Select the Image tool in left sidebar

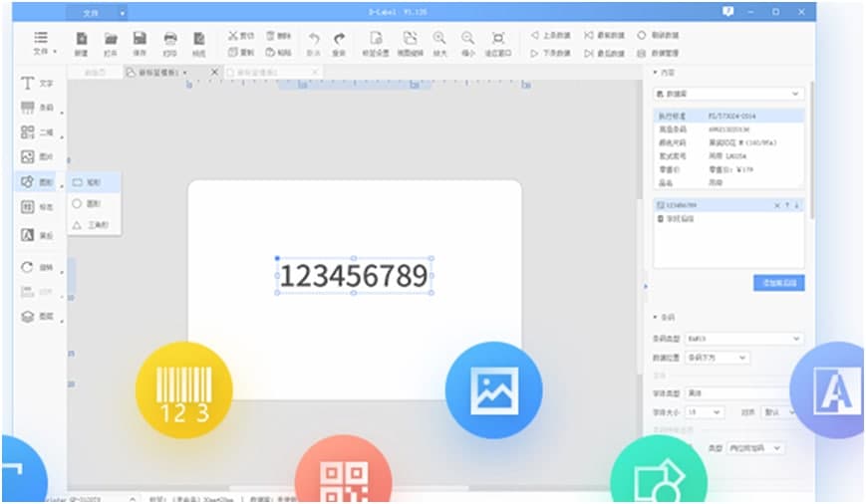click(x=37, y=156)
